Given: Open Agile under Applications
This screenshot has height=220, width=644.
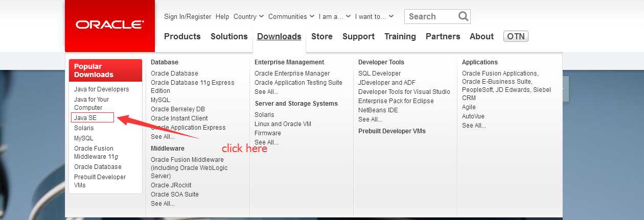Looking at the screenshot, I should click(469, 107).
